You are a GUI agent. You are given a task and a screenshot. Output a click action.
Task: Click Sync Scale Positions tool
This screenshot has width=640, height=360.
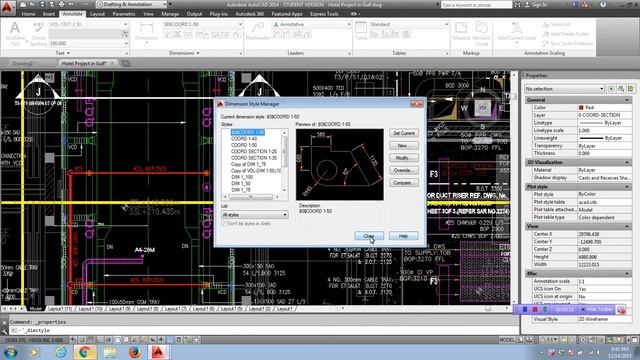(568, 43)
